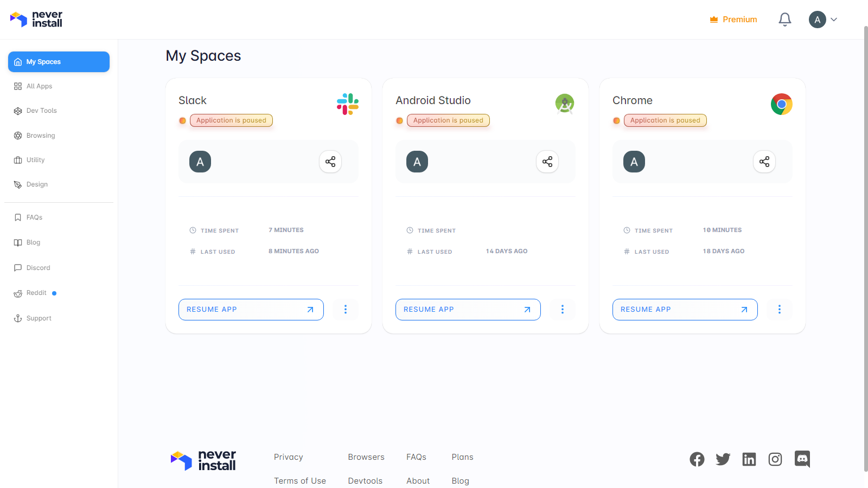Share the Chrome space
Viewport: 868px width, 488px height.
click(764, 162)
